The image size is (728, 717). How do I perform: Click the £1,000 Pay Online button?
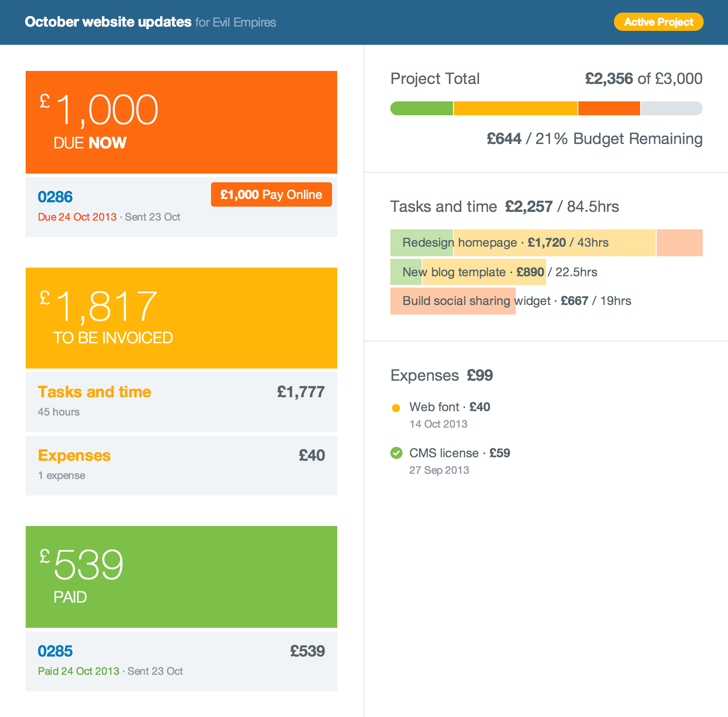pyautogui.click(x=271, y=194)
